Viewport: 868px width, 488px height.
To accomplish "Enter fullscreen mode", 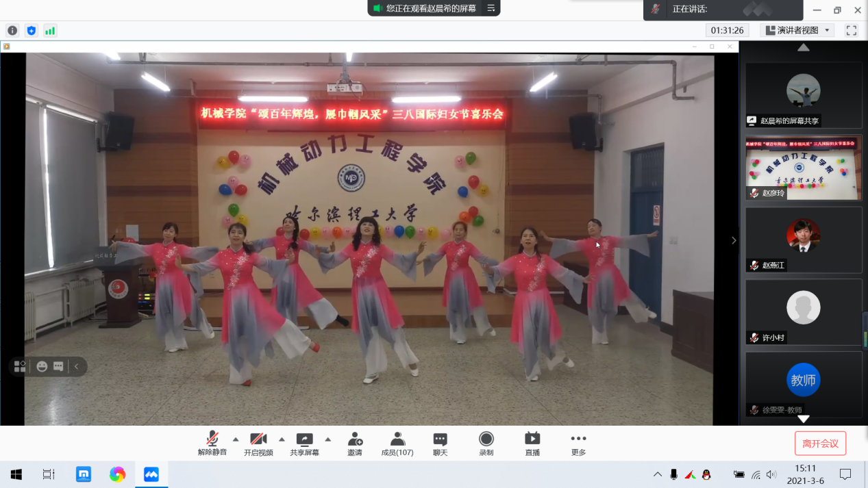I will [852, 30].
